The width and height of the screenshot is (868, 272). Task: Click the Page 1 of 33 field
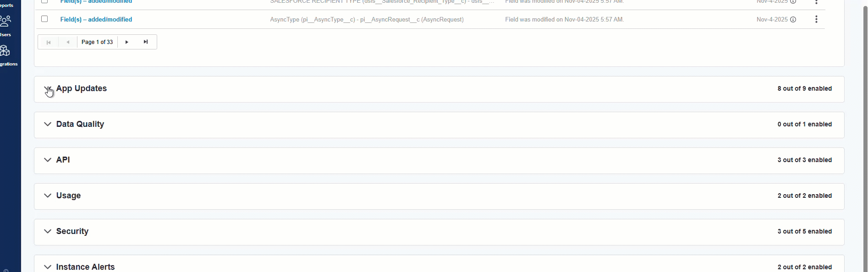(x=97, y=42)
